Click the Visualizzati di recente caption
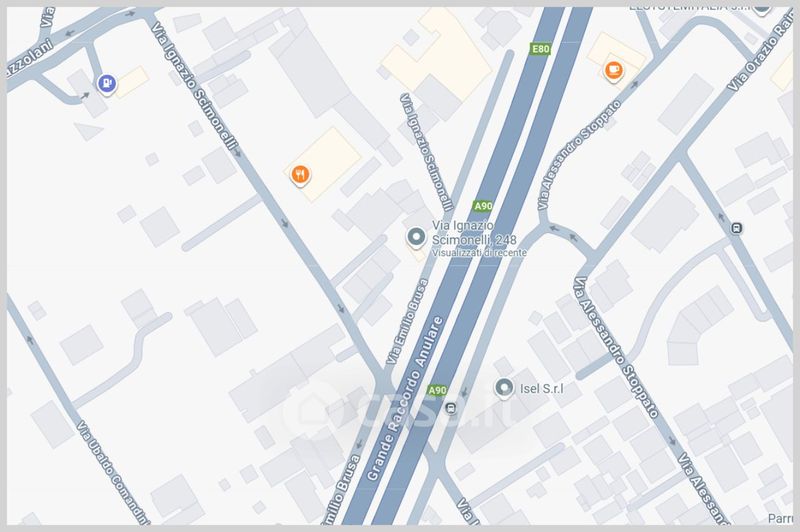This screenshot has height=532, width=800. [480, 252]
